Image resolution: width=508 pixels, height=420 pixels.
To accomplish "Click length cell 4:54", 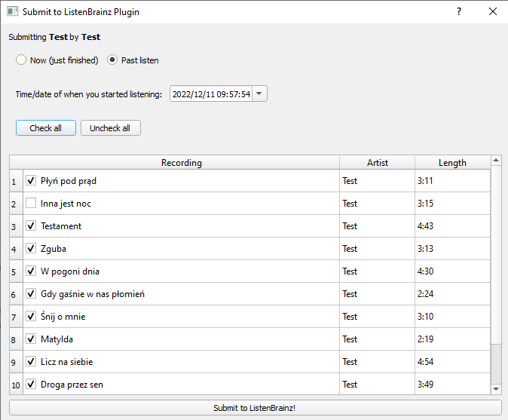I will 452,362.
